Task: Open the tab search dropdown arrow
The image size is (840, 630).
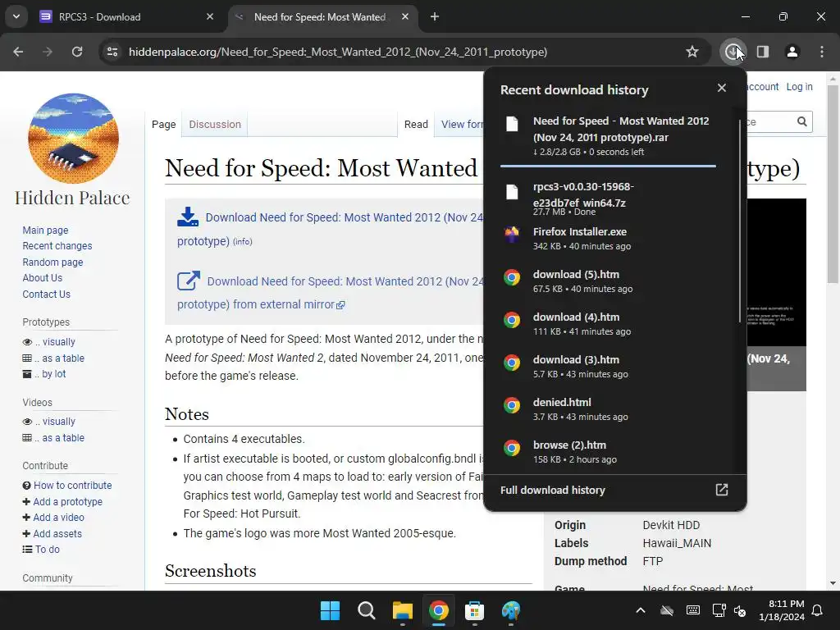Action: click(16, 16)
